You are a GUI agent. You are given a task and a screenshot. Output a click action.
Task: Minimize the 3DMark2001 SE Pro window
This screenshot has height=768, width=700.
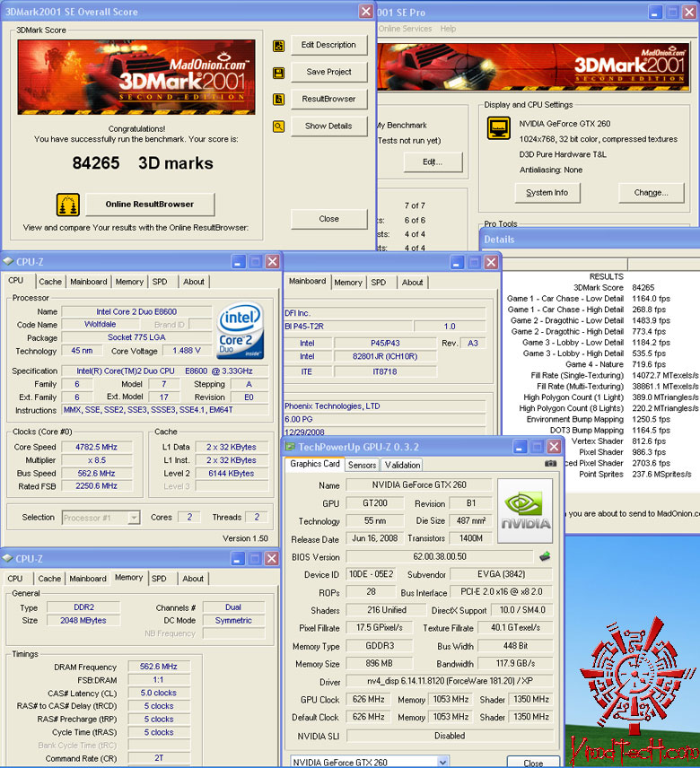coord(655,13)
